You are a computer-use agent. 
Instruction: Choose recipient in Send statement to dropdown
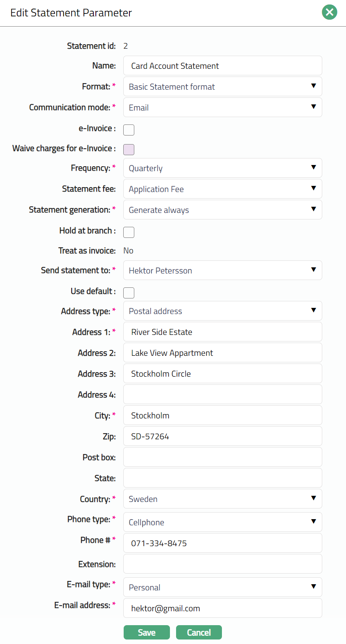tap(222, 271)
